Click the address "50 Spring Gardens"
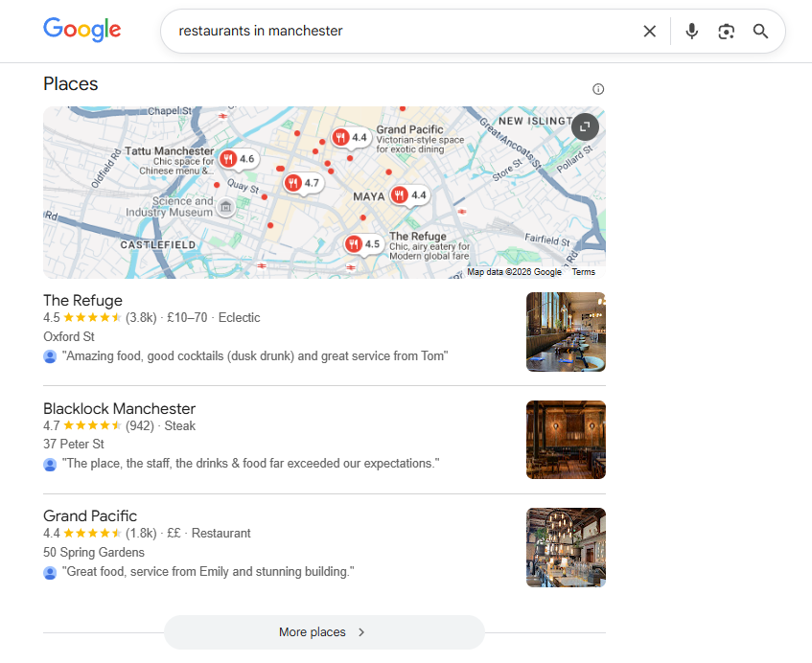 tap(94, 552)
